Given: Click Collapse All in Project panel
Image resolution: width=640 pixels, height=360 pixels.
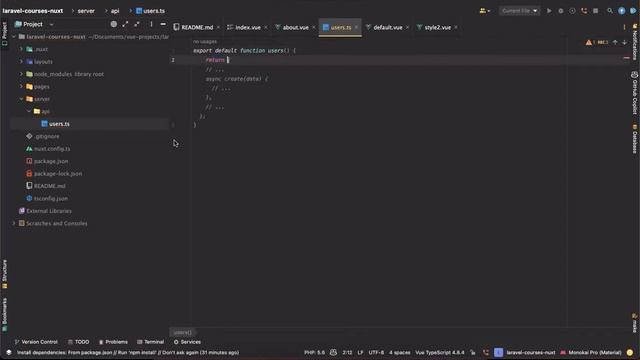Looking at the screenshot, I should [137, 24].
